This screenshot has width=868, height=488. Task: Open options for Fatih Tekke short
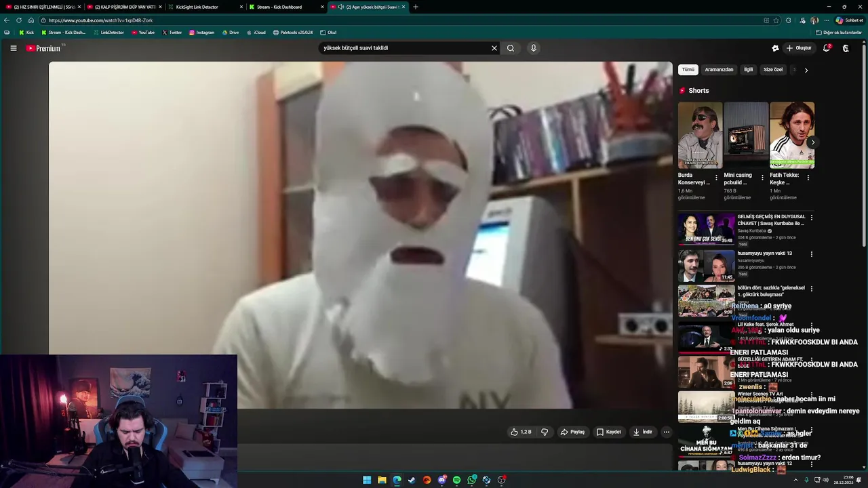point(808,178)
